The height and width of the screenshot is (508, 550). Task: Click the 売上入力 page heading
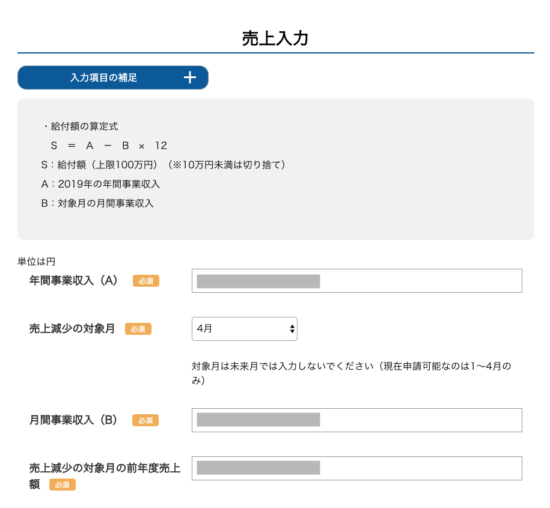click(275, 38)
